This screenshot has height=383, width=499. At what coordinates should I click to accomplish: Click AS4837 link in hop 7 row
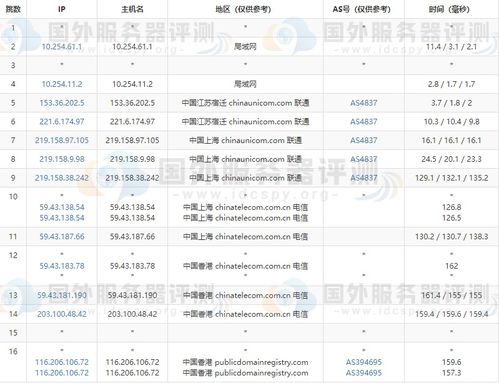tap(364, 140)
